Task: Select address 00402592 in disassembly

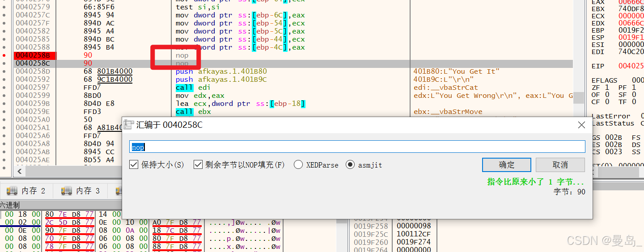Action: (x=33, y=80)
